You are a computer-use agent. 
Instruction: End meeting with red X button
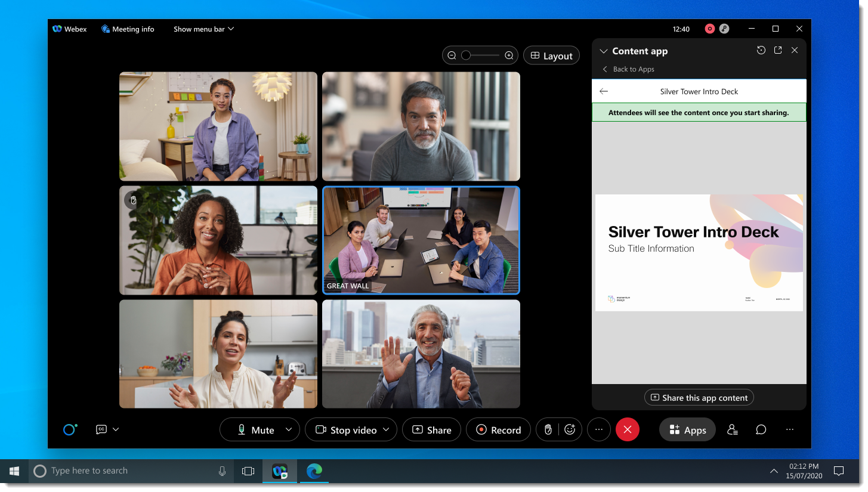628,429
